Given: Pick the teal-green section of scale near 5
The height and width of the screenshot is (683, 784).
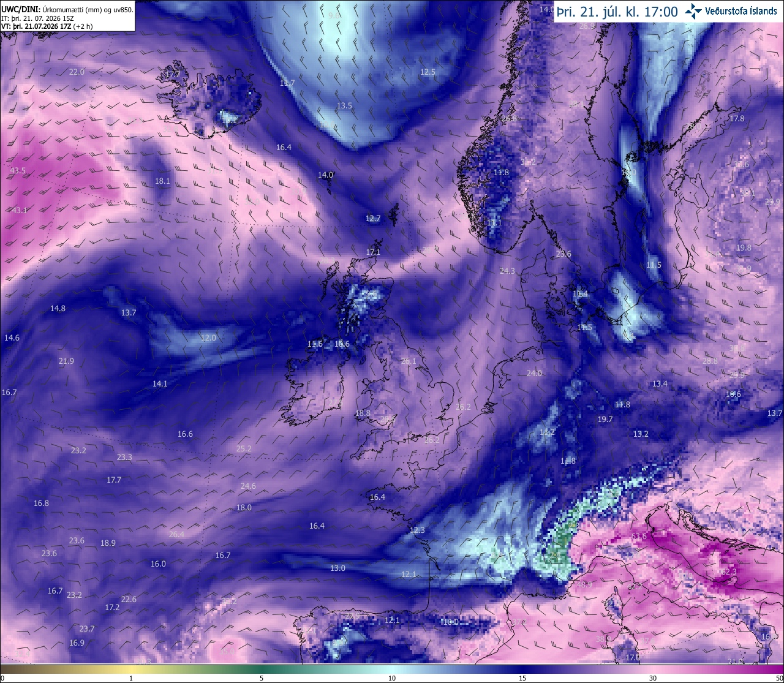Looking at the screenshot, I should click(262, 669).
